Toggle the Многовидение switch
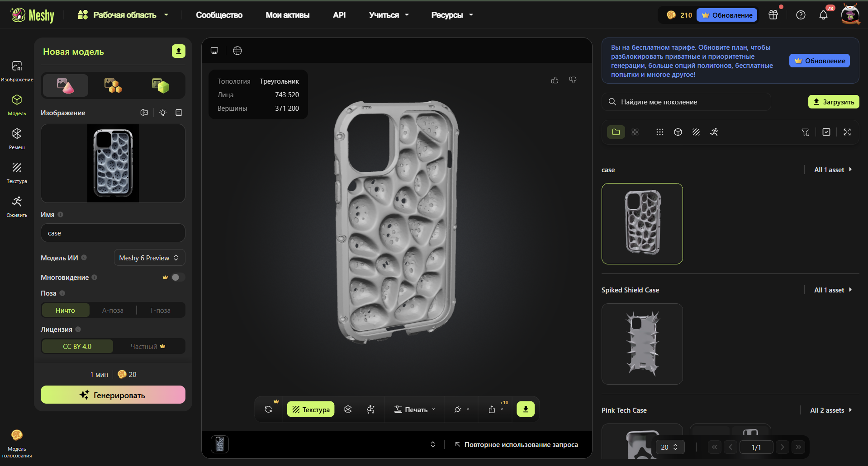Image resolution: width=868 pixels, height=466 pixels. 178,277
